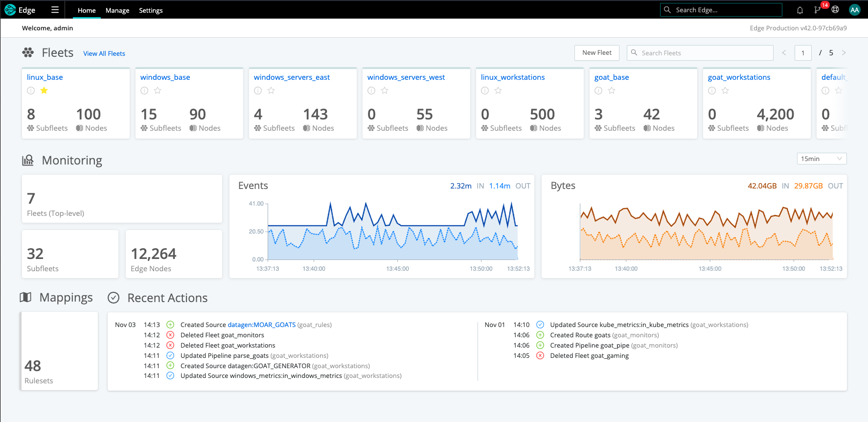
Task: Open the Manage menu
Action: coord(117,10)
